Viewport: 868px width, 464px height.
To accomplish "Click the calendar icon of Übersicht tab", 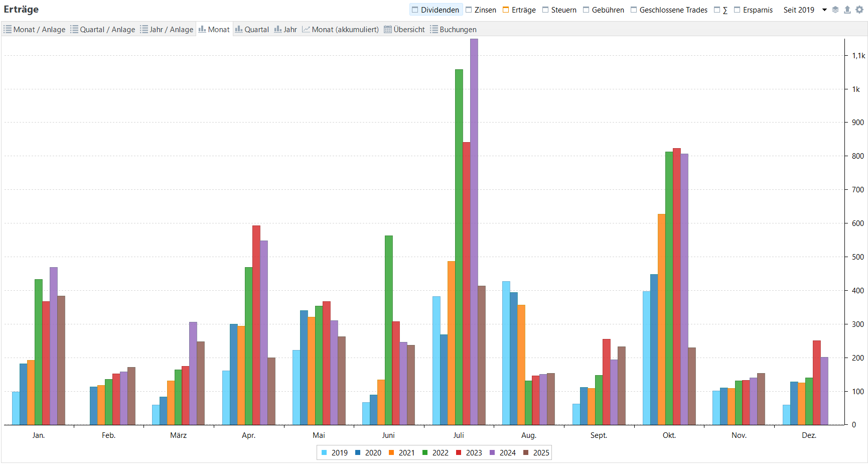I will (388, 30).
